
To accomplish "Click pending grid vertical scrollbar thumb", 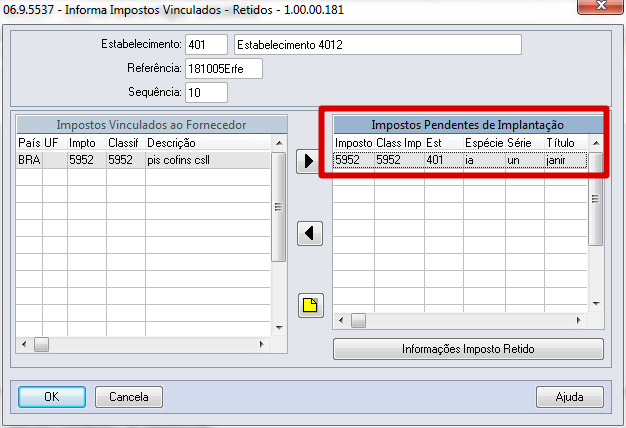I will pos(596,198).
